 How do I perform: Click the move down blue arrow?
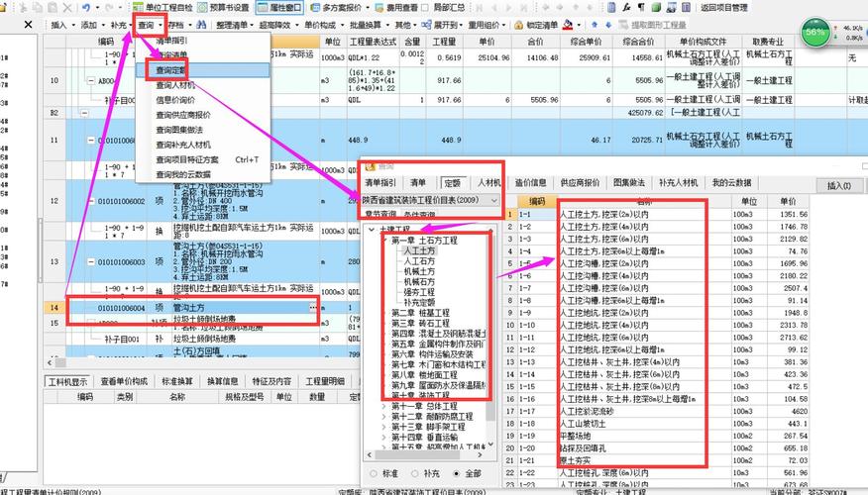click(x=608, y=25)
